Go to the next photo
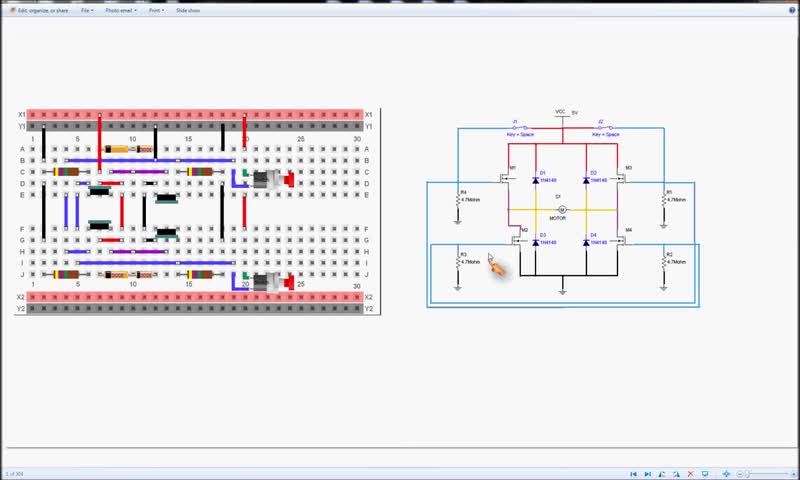The height and width of the screenshot is (480, 800). click(x=647, y=474)
